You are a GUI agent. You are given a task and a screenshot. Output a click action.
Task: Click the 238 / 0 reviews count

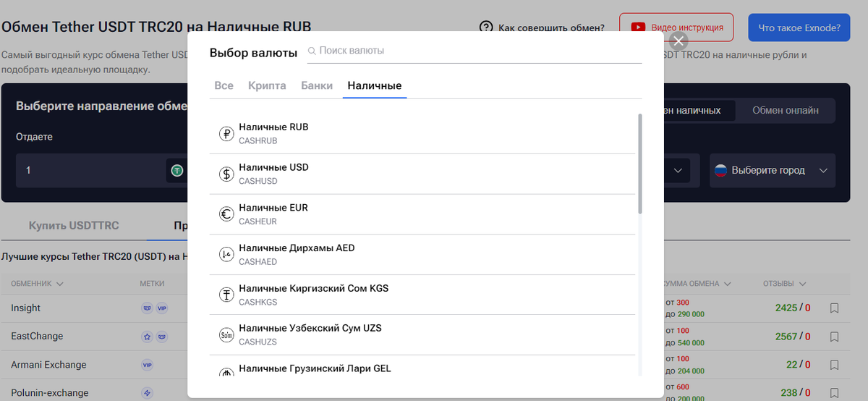click(x=795, y=393)
